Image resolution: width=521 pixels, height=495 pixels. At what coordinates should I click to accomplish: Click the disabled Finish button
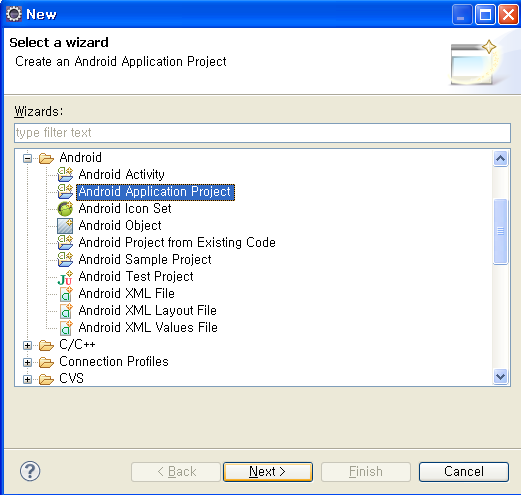(x=366, y=472)
